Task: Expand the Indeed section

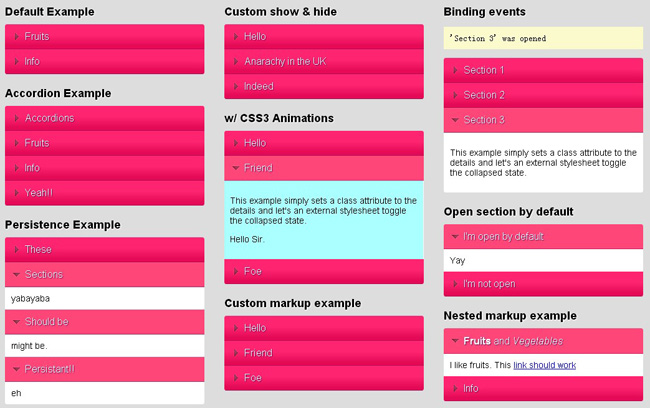Action: pyautogui.click(x=258, y=86)
